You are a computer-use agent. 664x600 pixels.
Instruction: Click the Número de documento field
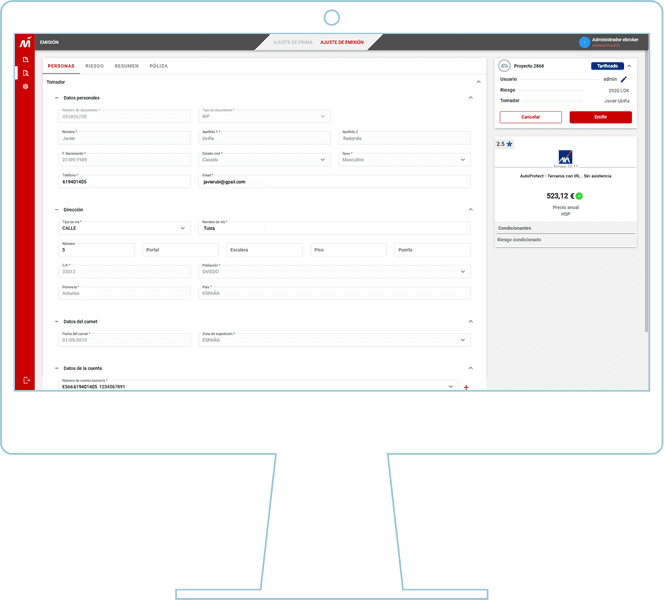coord(124,116)
